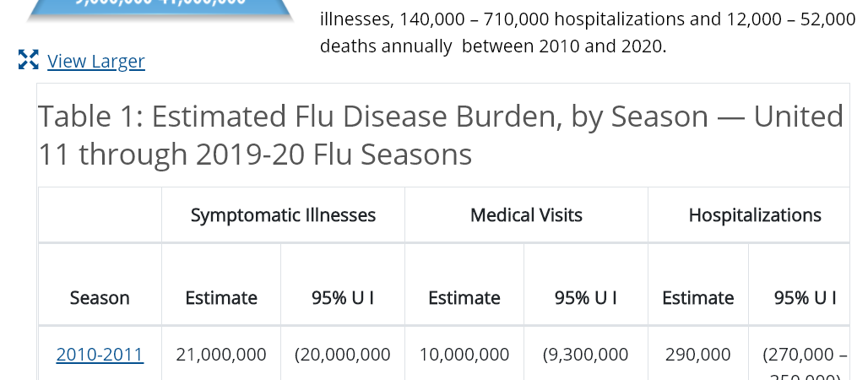868x380 pixels.
Task: Click the (9,300,000 interval cell
Action: click(x=586, y=355)
